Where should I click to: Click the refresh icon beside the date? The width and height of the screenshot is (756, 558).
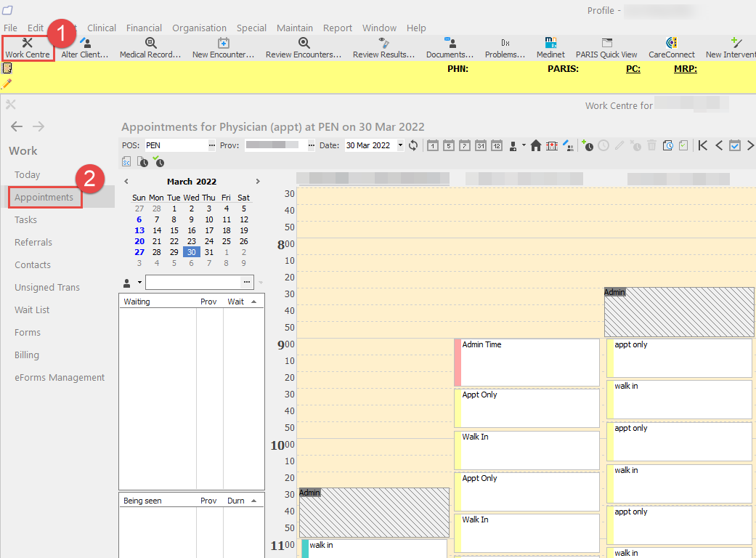point(413,145)
